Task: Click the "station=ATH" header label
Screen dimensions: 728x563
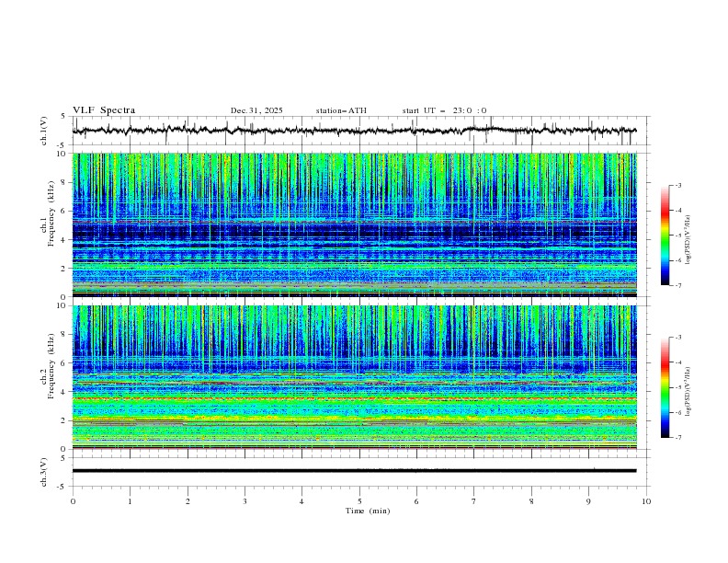Action: pos(341,110)
